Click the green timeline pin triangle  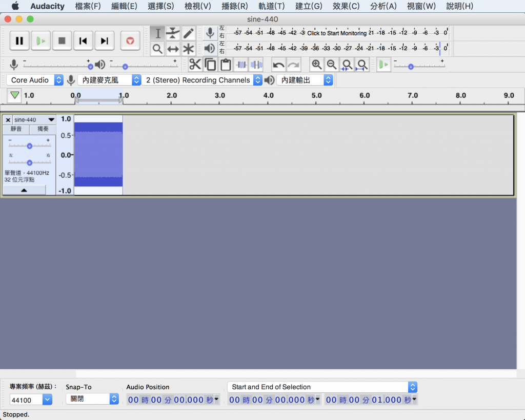point(14,95)
